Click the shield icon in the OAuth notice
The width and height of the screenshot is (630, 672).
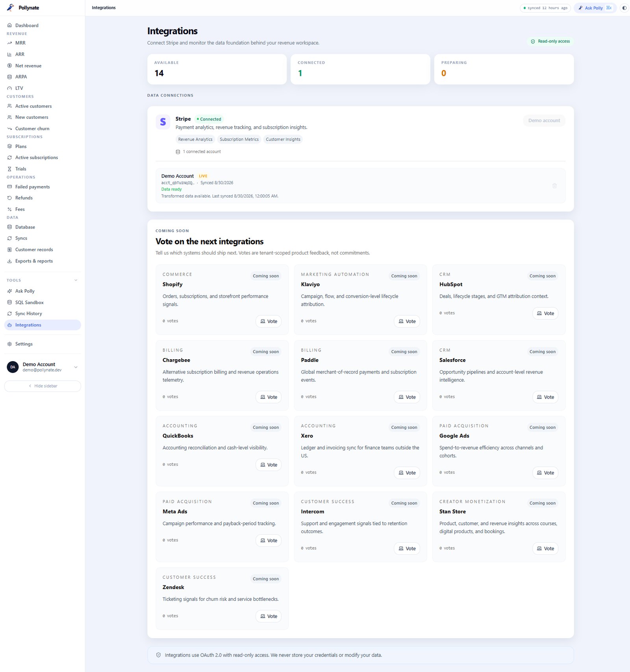(158, 655)
